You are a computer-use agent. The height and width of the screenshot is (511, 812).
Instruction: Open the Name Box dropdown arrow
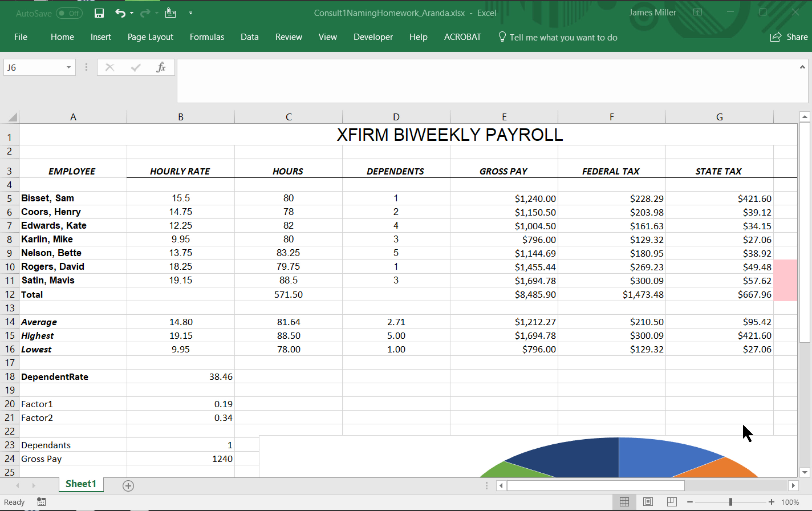[x=68, y=67]
